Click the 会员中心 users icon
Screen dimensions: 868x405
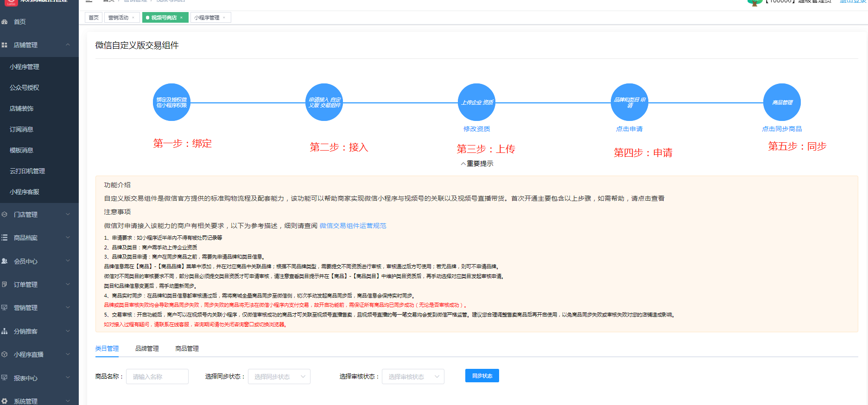tap(5, 261)
